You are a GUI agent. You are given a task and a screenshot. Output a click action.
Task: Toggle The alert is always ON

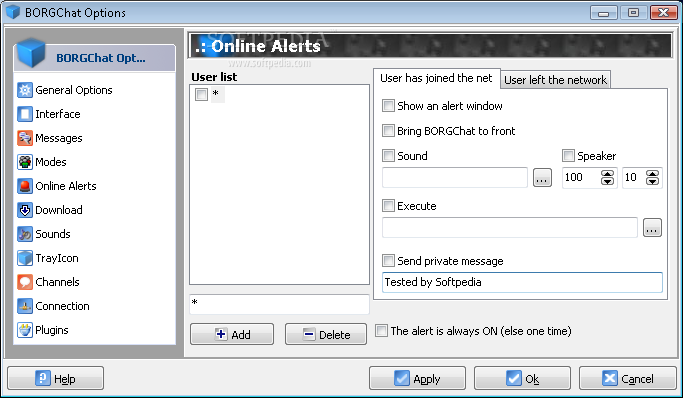(x=381, y=331)
